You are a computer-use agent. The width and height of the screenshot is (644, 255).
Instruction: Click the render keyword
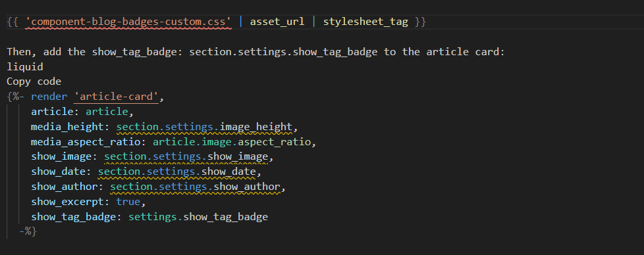tap(49, 97)
